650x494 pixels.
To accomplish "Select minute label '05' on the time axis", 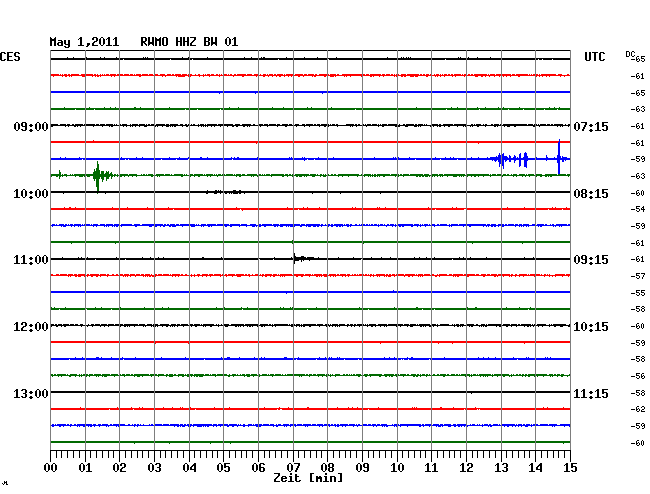I will point(223,467).
